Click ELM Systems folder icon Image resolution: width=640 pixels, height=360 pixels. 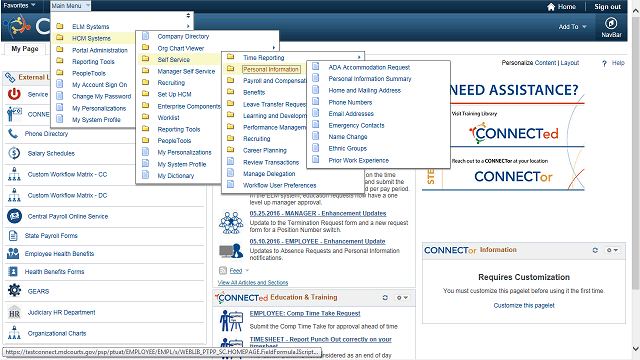click(x=60, y=26)
